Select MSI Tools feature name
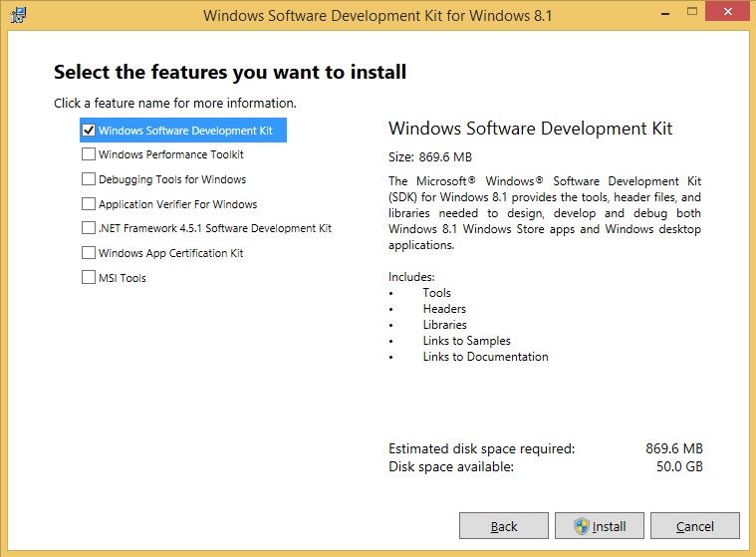This screenshot has width=756, height=557. tap(123, 278)
